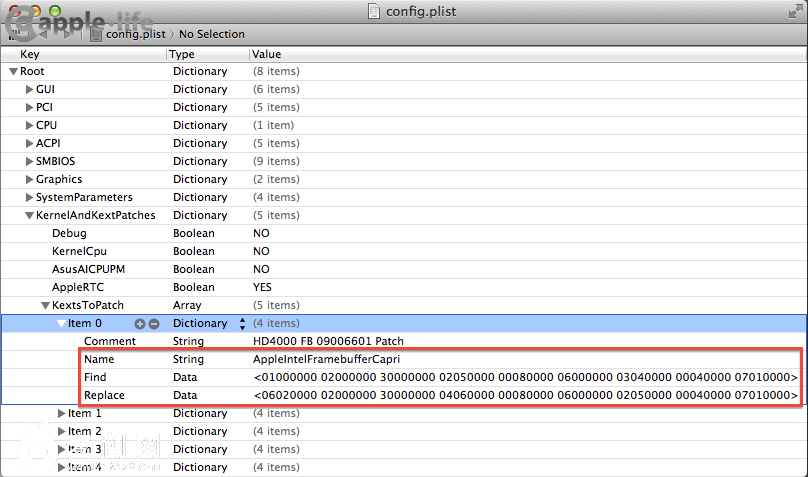The width and height of the screenshot is (808, 477).
Task: Expand Item 1 in KextsToPatch
Action: [x=61, y=414]
